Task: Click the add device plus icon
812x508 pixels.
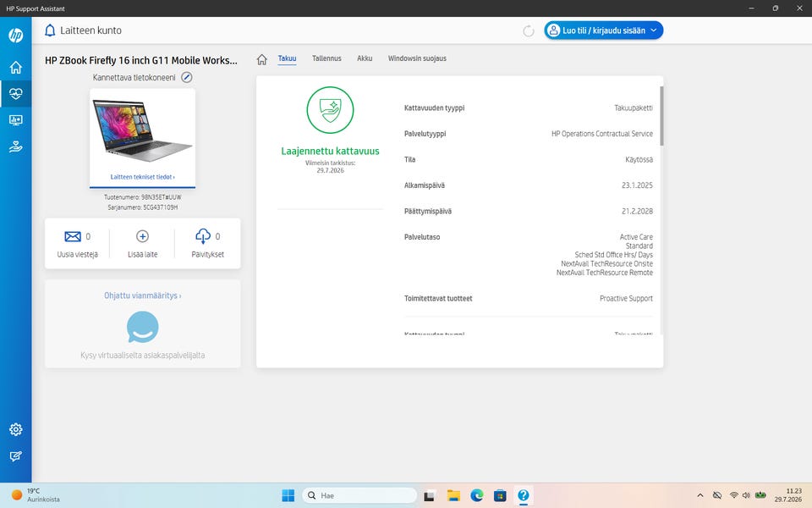Action: pyautogui.click(x=142, y=236)
